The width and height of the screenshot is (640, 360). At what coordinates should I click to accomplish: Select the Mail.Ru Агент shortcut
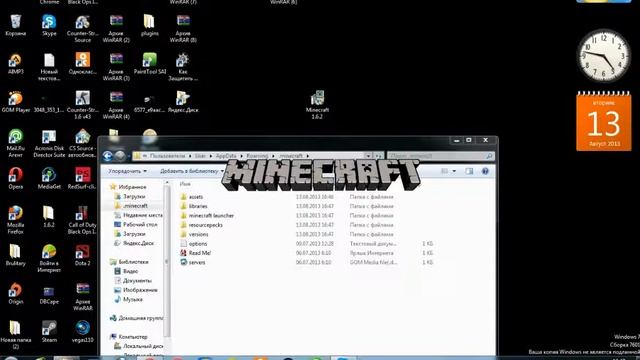(x=16, y=143)
